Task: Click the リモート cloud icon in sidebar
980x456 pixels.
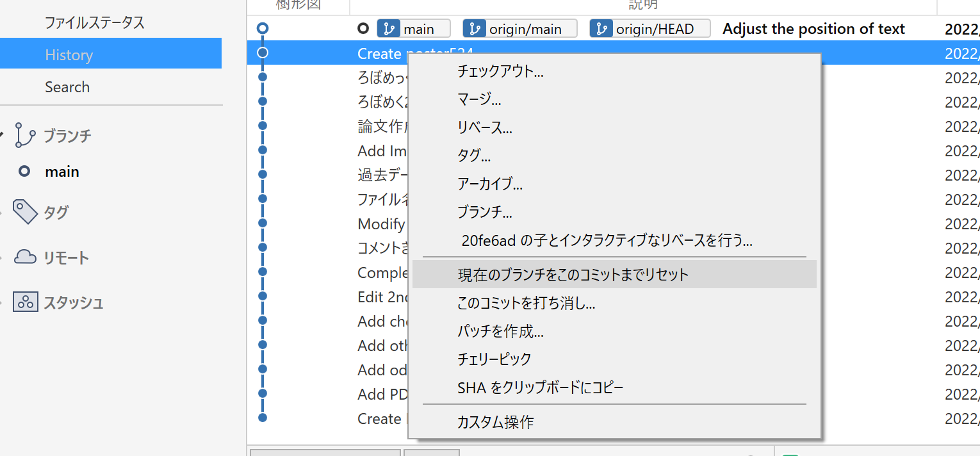Action: click(25, 257)
